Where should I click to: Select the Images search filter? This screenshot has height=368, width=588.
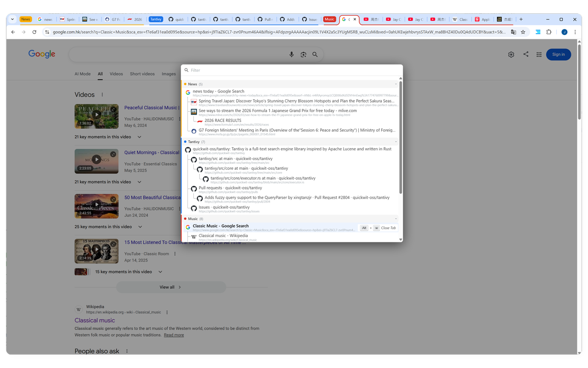(169, 74)
